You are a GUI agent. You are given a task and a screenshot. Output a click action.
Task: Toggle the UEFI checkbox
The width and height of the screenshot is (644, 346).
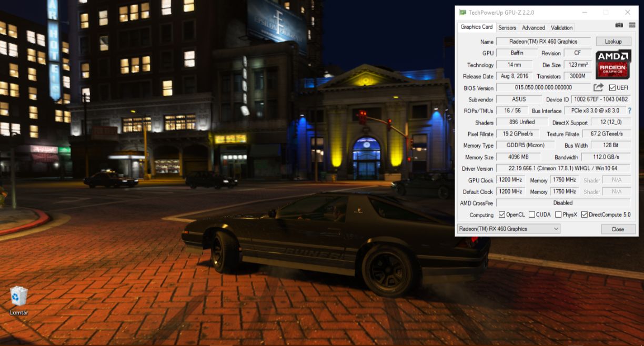coord(612,88)
